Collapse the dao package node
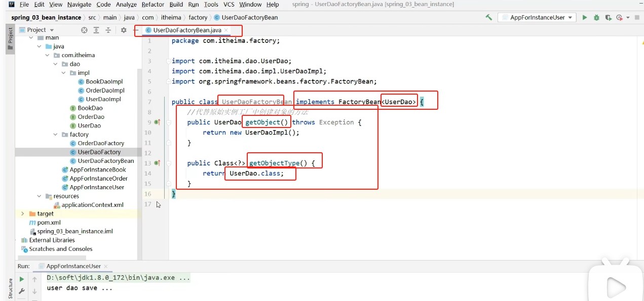Viewport: 644px width, 301px height. pos(56,64)
